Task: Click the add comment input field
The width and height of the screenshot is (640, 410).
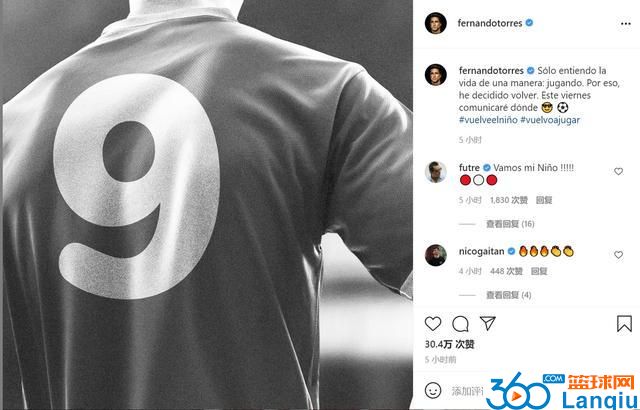Action: pyautogui.click(x=467, y=391)
